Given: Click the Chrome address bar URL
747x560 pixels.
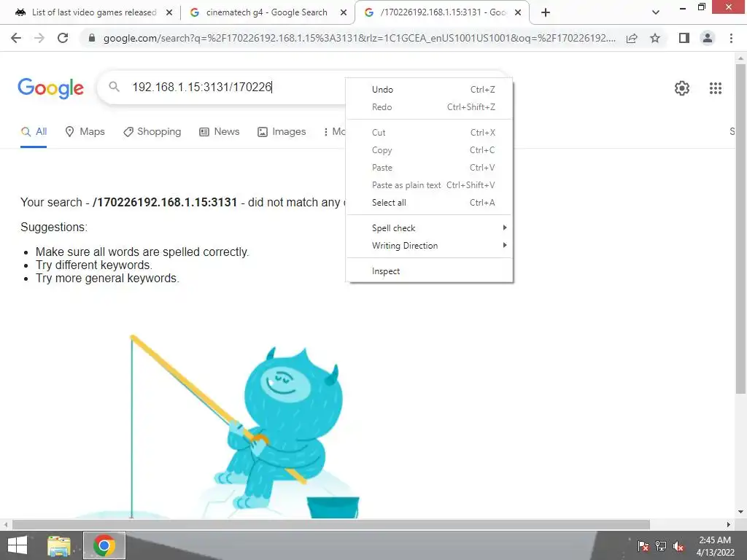Looking at the screenshot, I should (360, 38).
